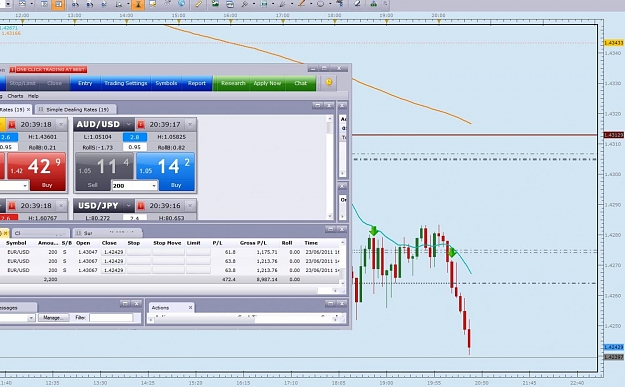This screenshot has width=625, height=387.
Task: Click the Gross P/L column header
Action: click(x=254, y=243)
